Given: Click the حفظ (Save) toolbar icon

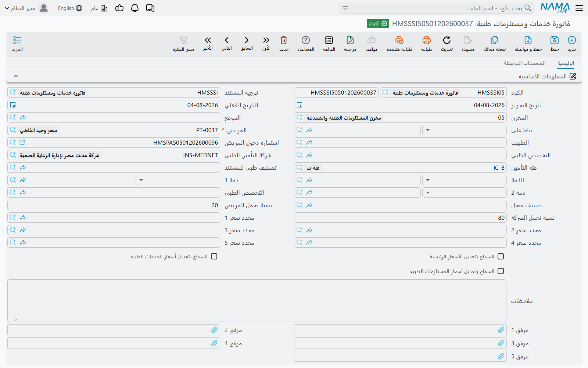Looking at the screenshot, I should (x=555, y=40).
